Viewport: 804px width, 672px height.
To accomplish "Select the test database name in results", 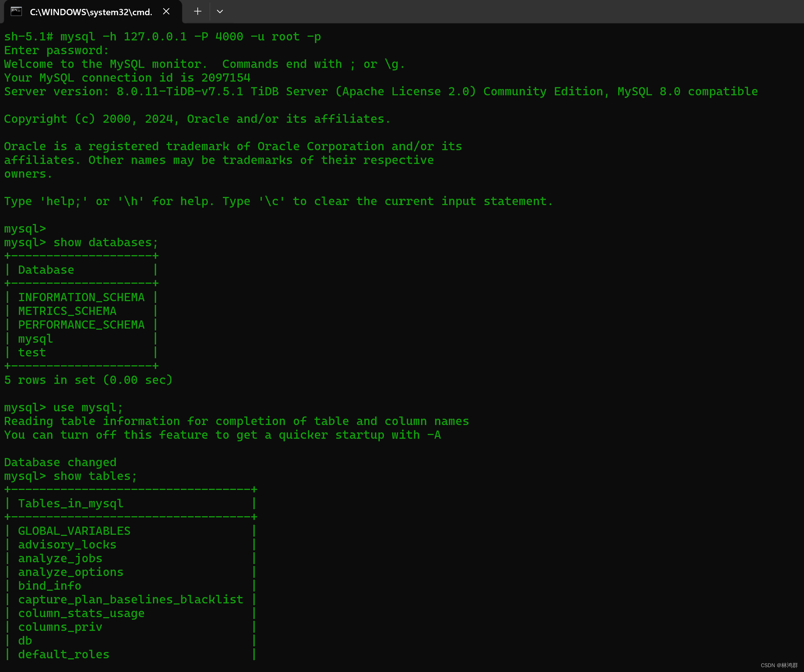I will tap(32, 352).
